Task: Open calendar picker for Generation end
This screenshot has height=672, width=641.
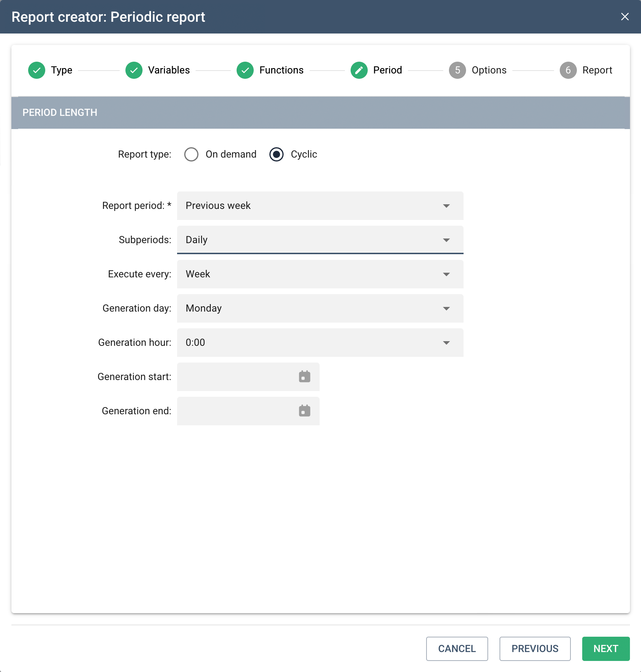Action: tap(305, 411)
